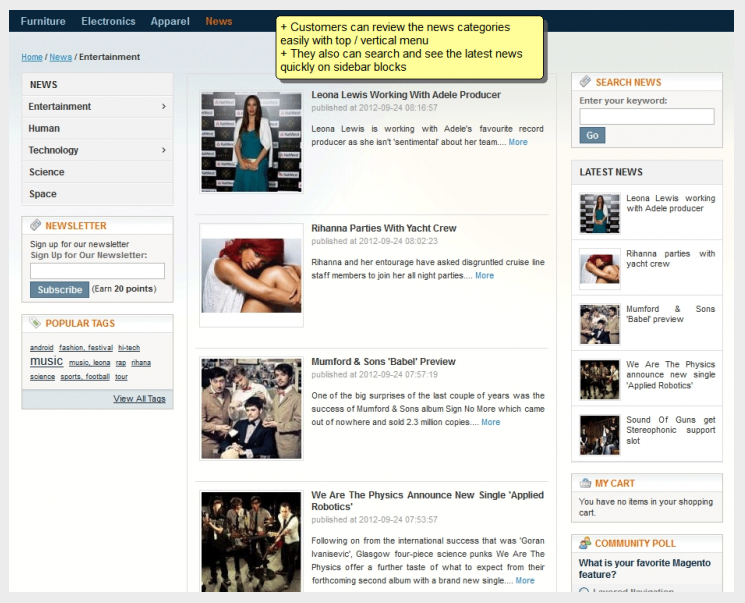Click More on the Leona Lewis article
The height and width of the screenshot is (603, 745).
[x=518, y=142]
